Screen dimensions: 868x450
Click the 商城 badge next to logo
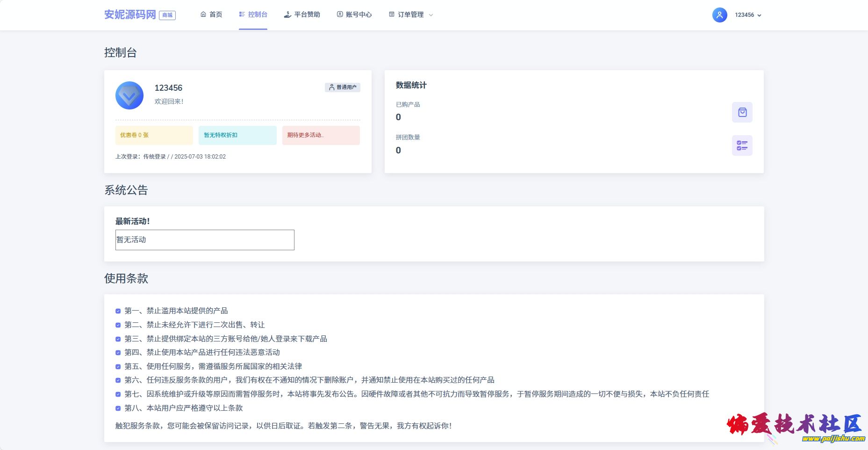pos(167,15)
